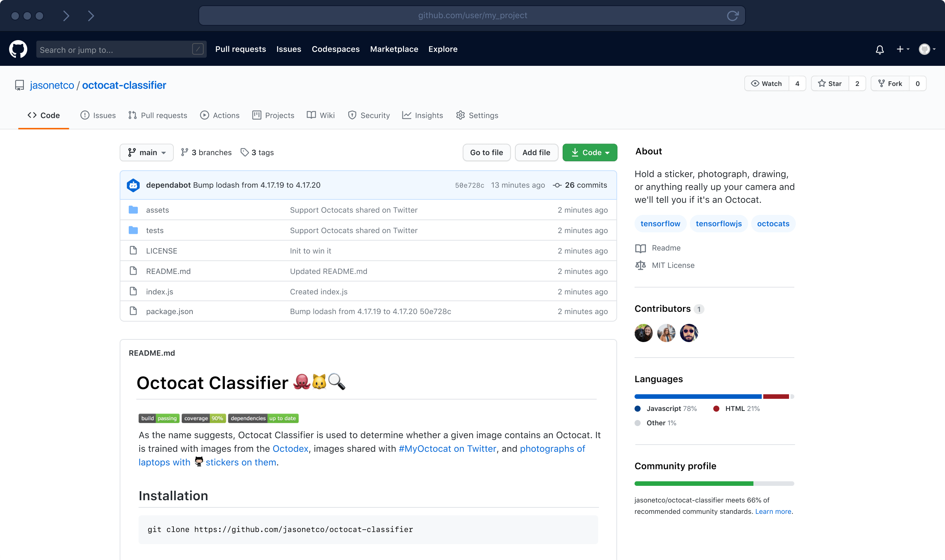The height and width of the screenshot is (560, 945).
Task: Click the Code branch icon for main branch
Action: click(x=132, y=152)
